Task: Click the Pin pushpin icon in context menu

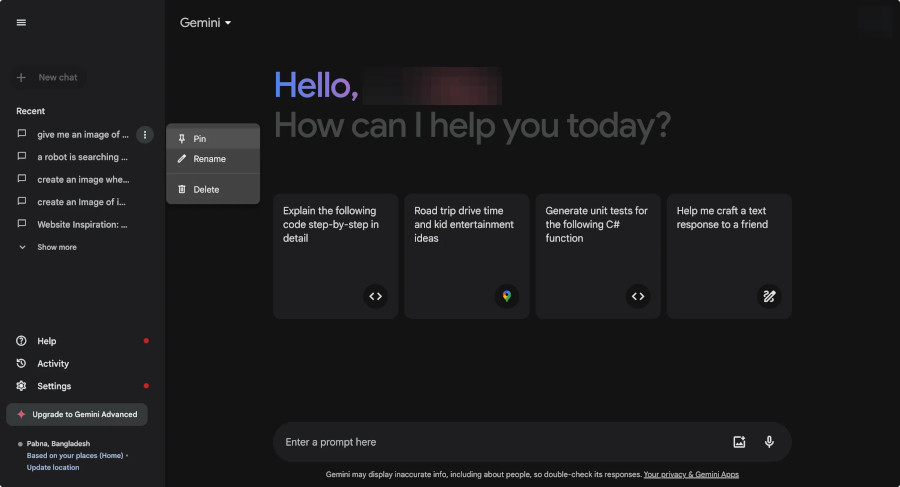Action: (x=181, y=138)
